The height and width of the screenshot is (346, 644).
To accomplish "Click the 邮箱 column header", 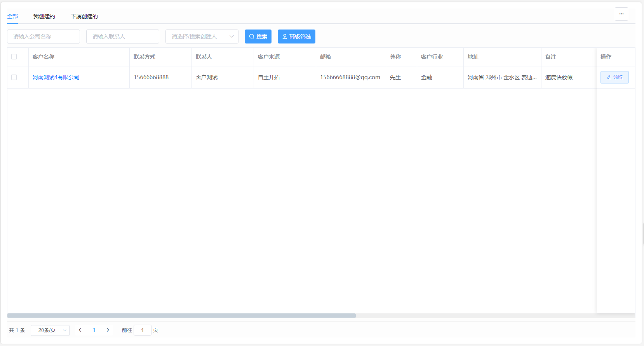I will coord(325,57).
